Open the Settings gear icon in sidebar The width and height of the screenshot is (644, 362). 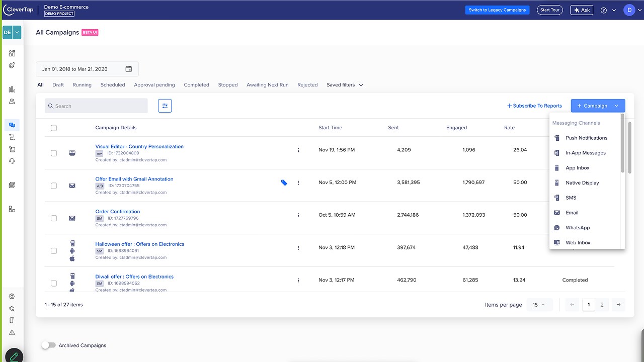pyautogui.click(x=12, y=297)
